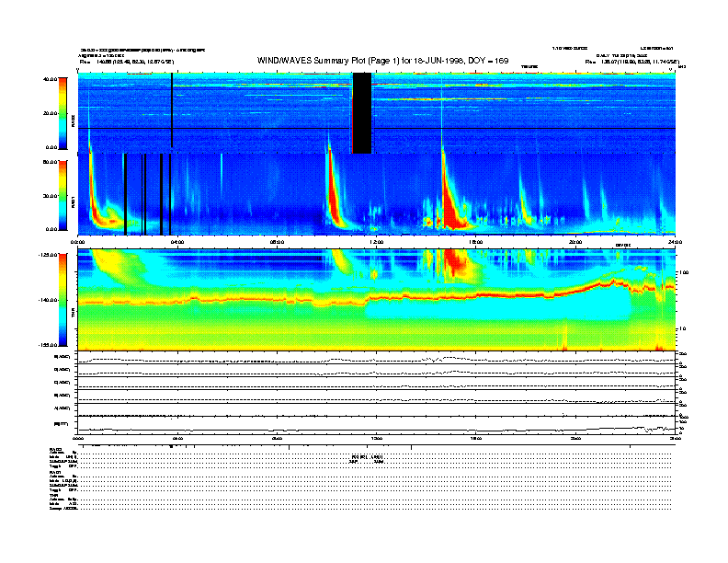
Task: Click the WIND/WAVES Summary Plot title
Action: coord(382,61)
